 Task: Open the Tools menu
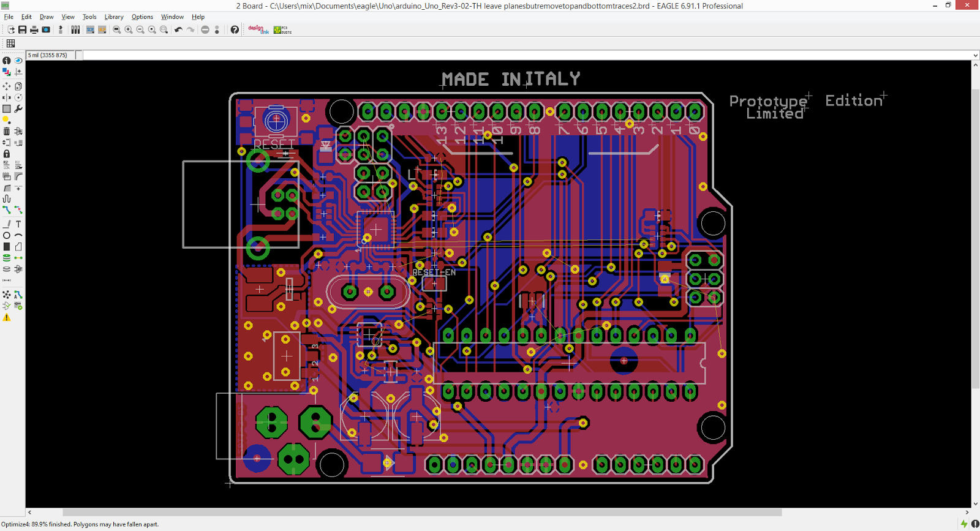click(x=89, y=17)
